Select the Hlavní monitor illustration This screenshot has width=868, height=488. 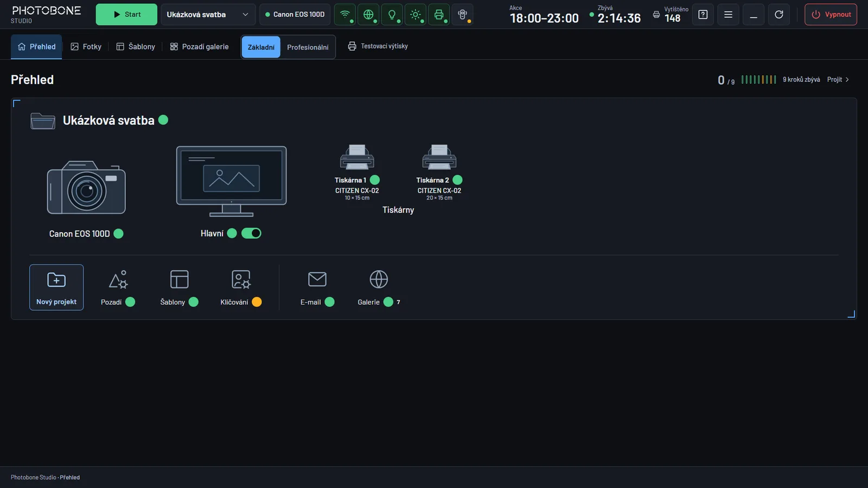232,181
